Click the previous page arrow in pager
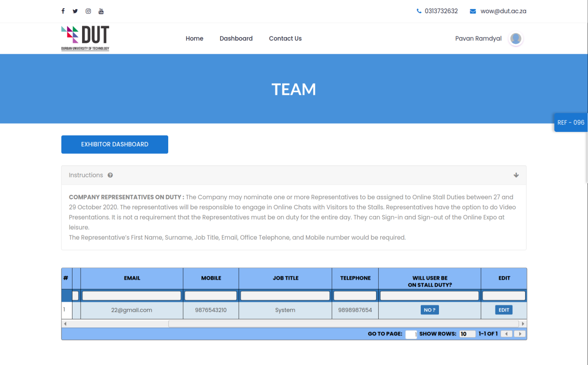The image size is (588, 365). [x=506, y=334]
